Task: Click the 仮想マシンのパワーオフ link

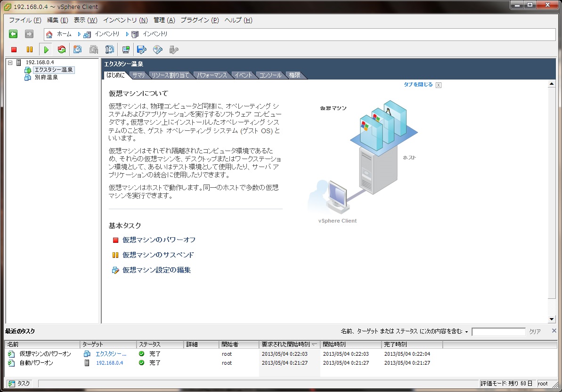Action: [x=159, y=240]
